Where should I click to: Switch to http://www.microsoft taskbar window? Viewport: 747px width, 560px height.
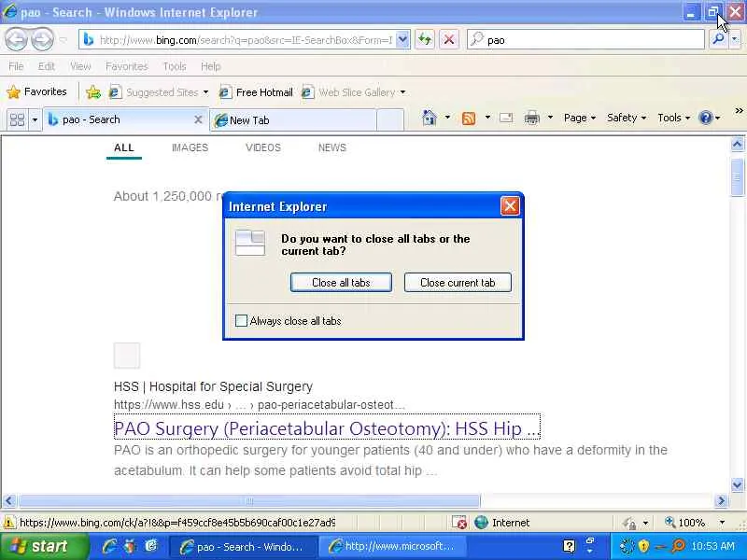(391, 547)
